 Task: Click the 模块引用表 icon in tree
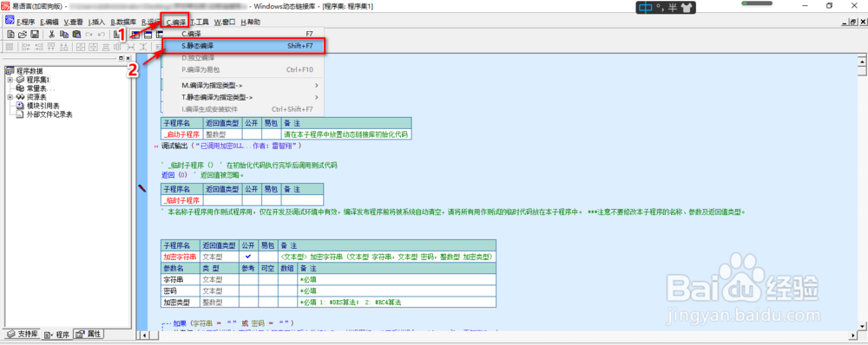pos(21,106)
